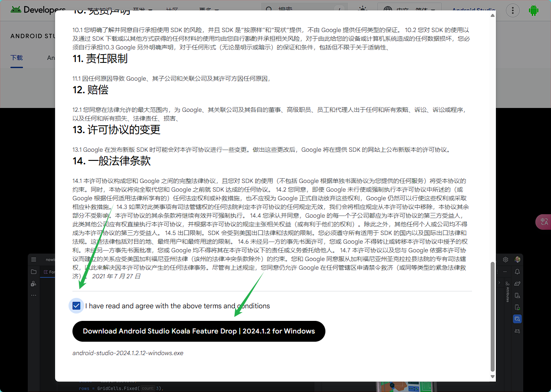Click the "I have read and agree" label text
This screenshot has height=392, width=551.
point(177,306)
